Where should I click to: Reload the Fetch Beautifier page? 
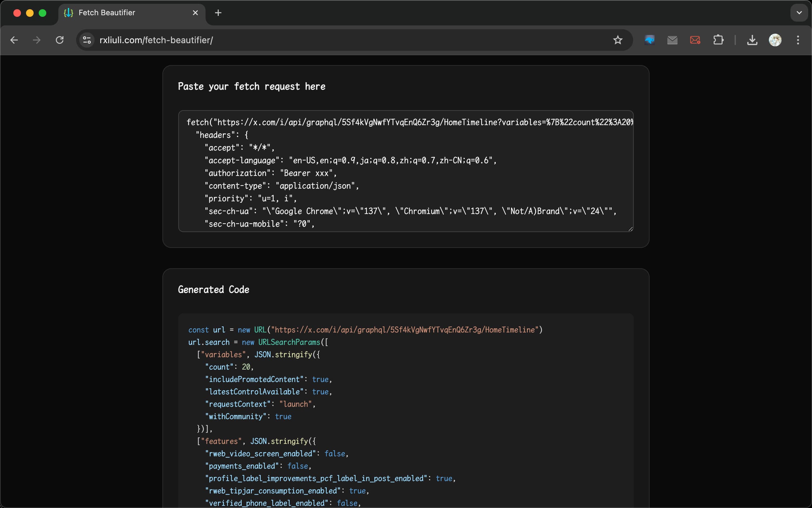coord(60,40)
